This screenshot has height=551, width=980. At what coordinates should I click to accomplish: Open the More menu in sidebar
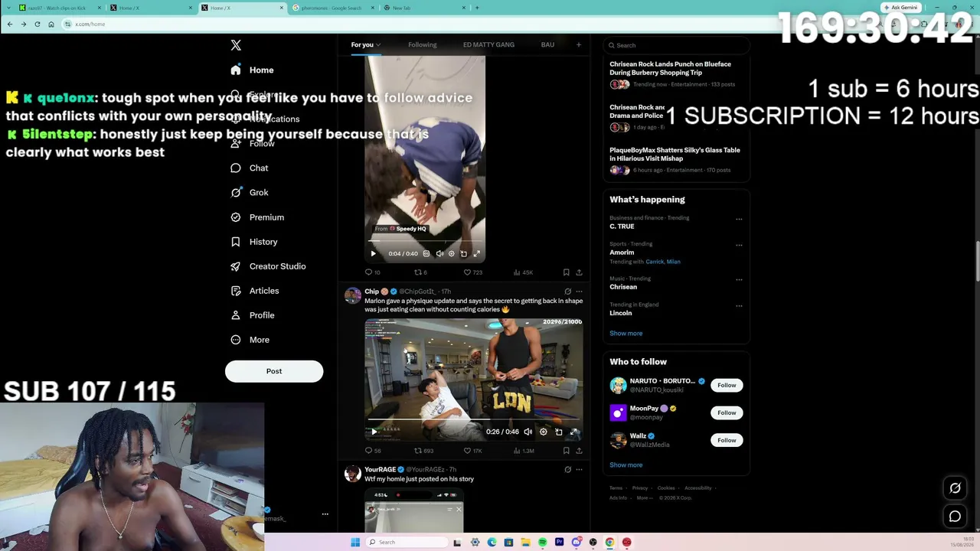(x=250, y=340)
